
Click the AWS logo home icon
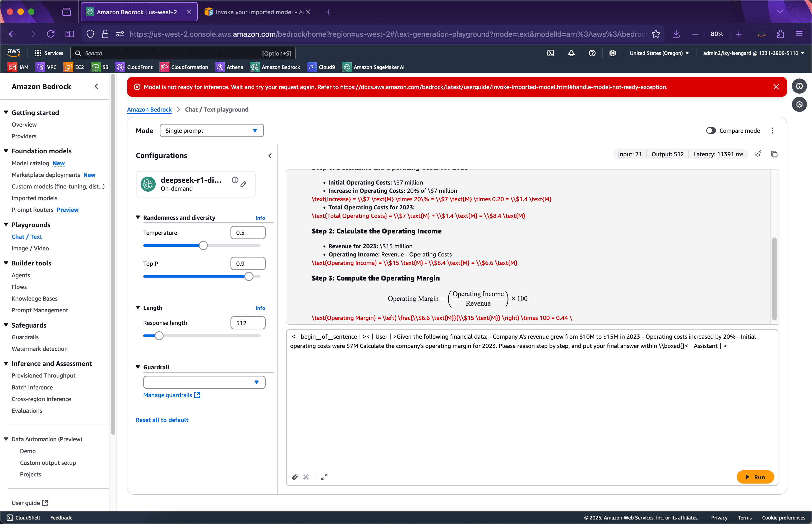[13, 53]
